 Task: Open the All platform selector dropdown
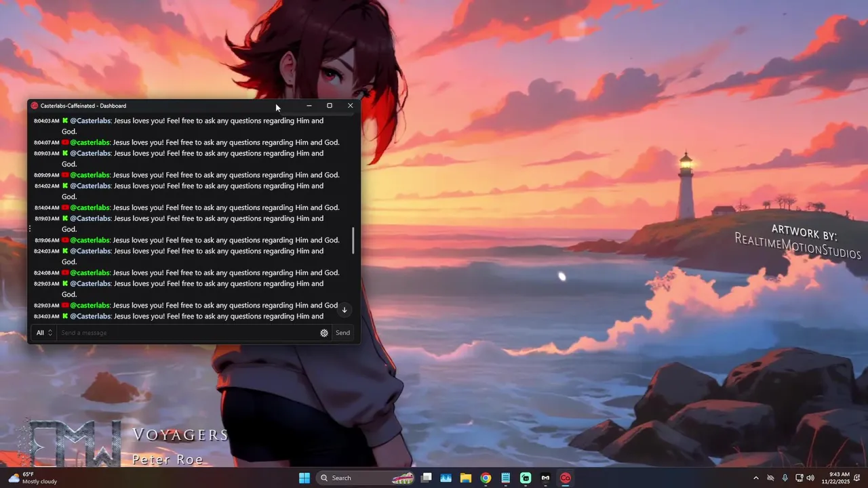(44, 333)
